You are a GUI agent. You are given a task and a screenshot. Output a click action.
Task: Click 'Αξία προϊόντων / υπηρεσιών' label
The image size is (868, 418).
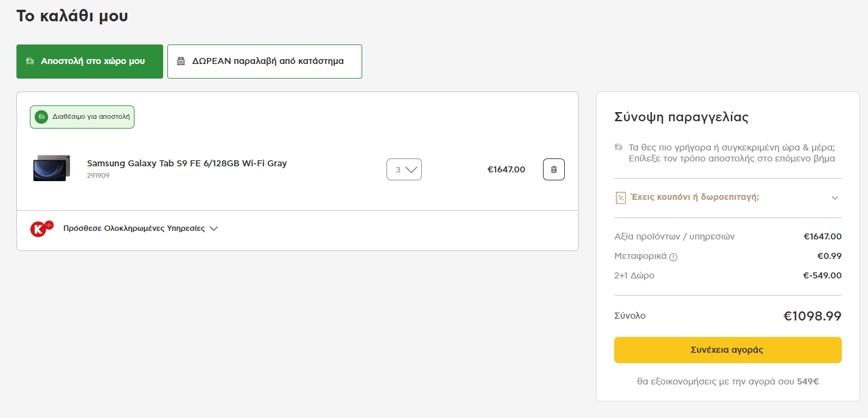674,236
